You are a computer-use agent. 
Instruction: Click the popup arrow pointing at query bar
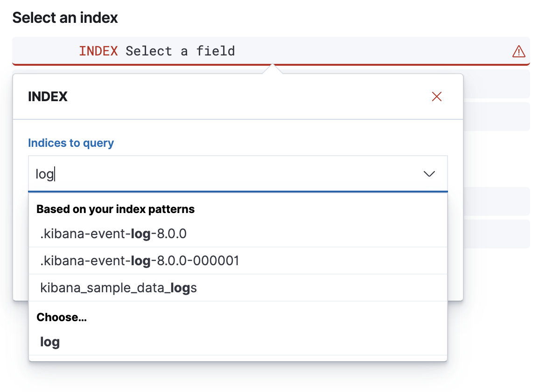pos(273,69)
